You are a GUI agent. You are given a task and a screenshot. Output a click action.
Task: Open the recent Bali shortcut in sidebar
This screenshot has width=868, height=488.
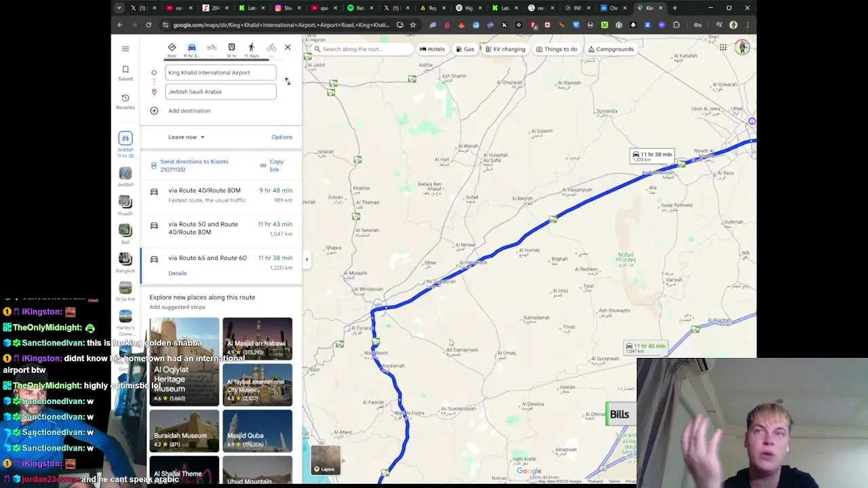pyautogui.click(x=125, y=234)
